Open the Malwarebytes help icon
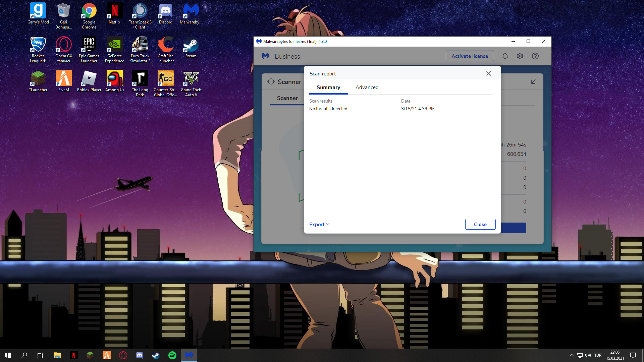 click(535, 56)
